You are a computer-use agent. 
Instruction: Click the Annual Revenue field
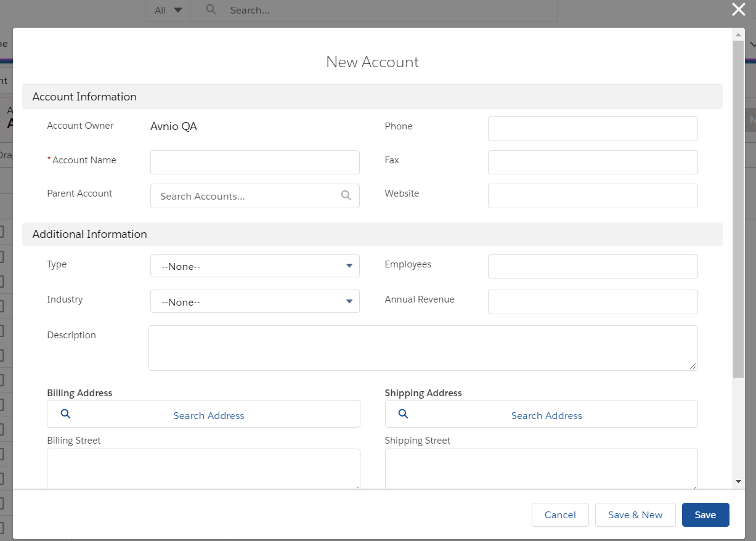click(592, 302)
